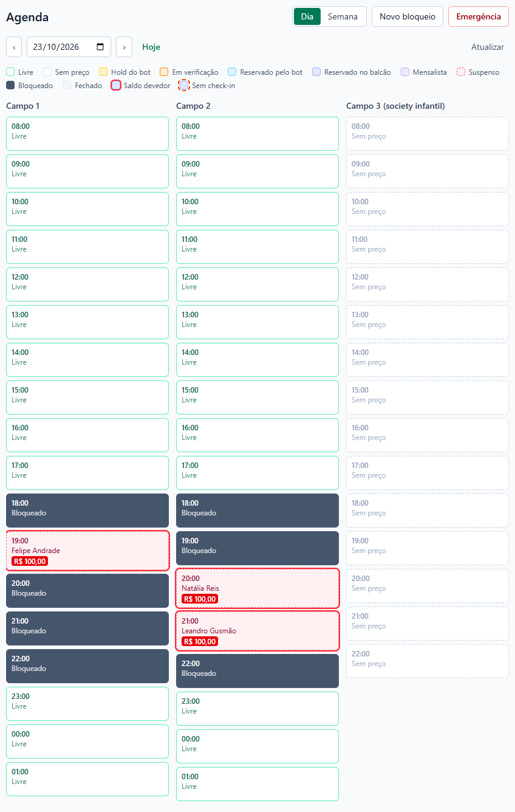This screenshot has height=812, width=515.
Task: Open Felipe Andrade 19:00 booking on Campo 1
Action: coord(87,551)
